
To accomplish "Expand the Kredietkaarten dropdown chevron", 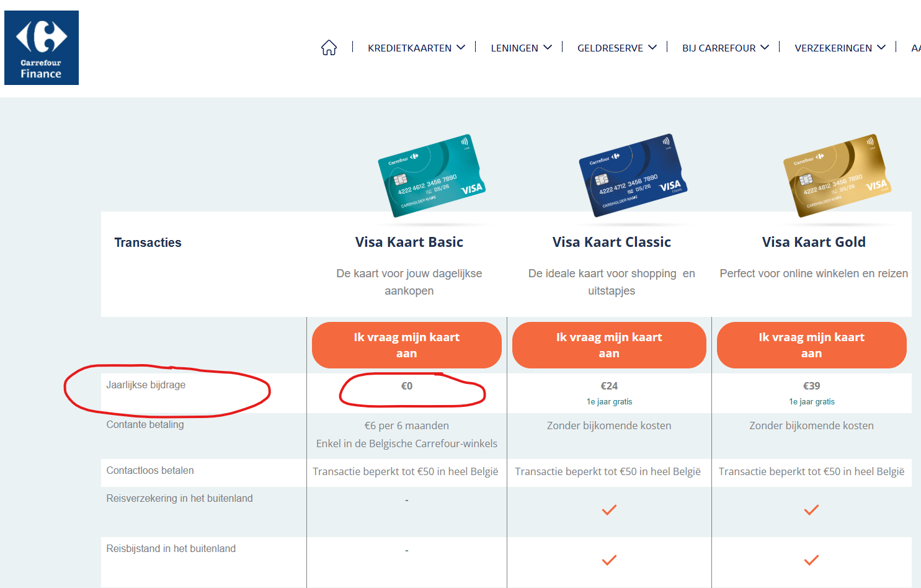I will click(x=461, y=48).
